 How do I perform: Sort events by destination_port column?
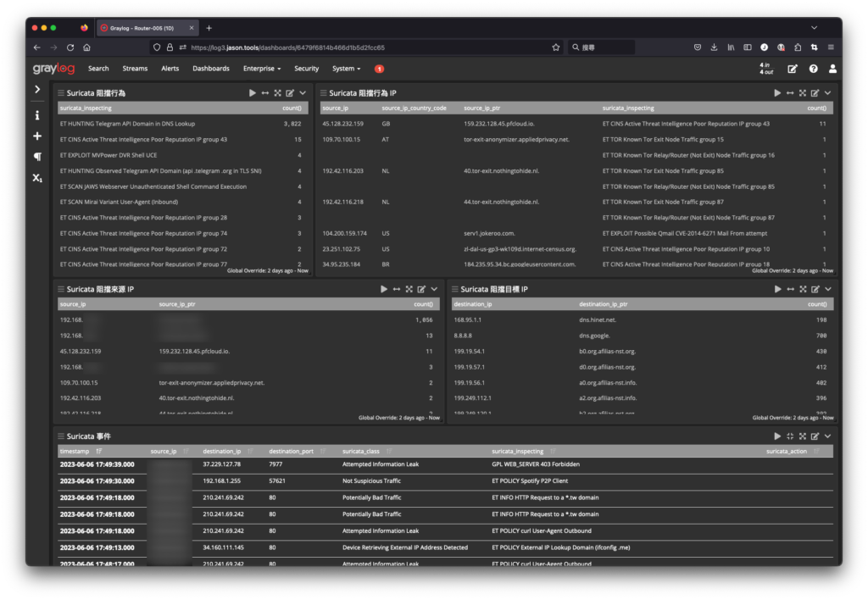pyautogui.click(x=323, y=451)
